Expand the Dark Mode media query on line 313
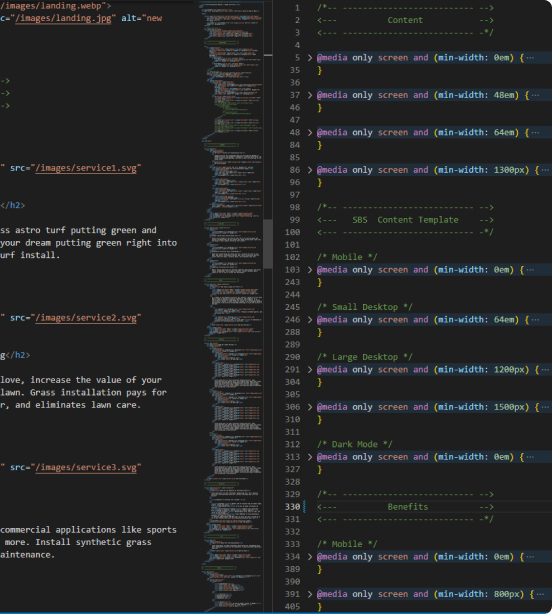 (x=310, y=457)
